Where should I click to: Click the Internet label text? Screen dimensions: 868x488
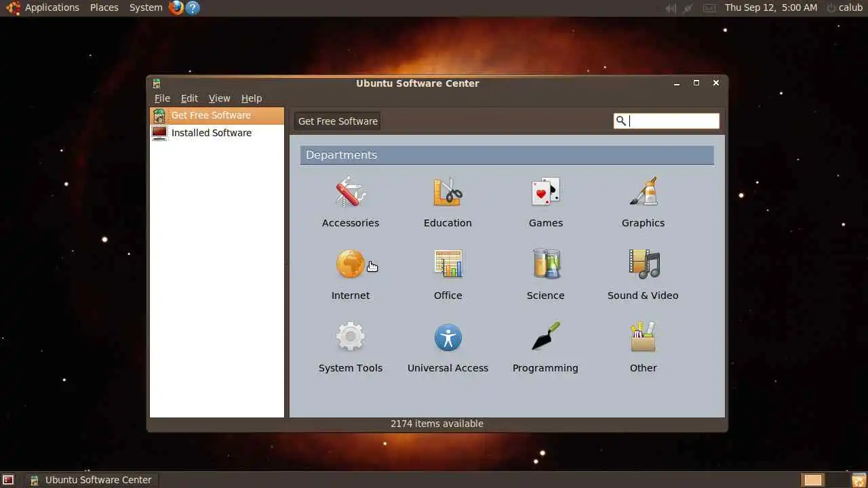point(351,296)
